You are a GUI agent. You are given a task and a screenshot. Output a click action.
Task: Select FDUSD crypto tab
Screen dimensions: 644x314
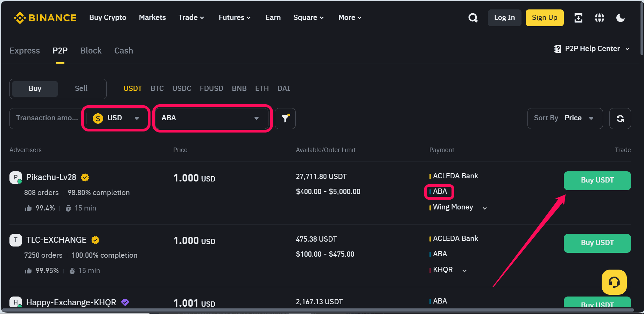pos(211,88)
